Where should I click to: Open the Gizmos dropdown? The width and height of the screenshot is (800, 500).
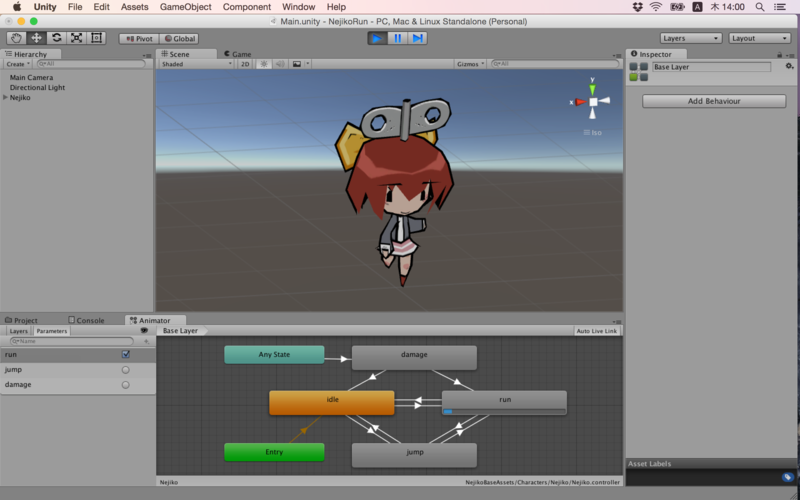pyautogui.click(x=470, y=64)
